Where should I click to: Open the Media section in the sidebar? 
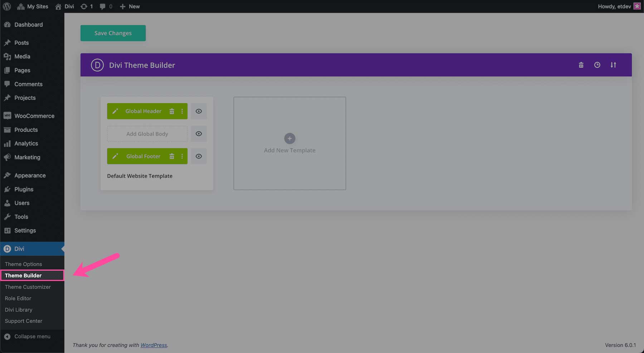[22, 56]
